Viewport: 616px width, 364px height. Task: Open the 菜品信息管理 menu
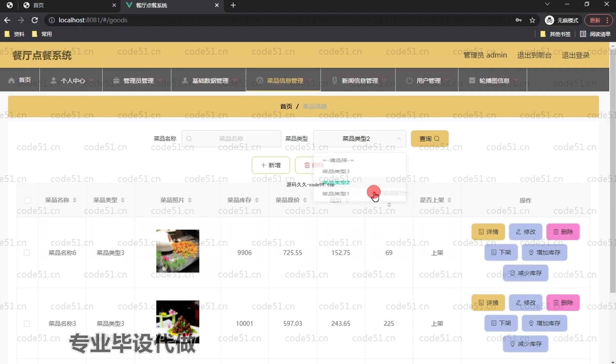[x=283, y=80]
